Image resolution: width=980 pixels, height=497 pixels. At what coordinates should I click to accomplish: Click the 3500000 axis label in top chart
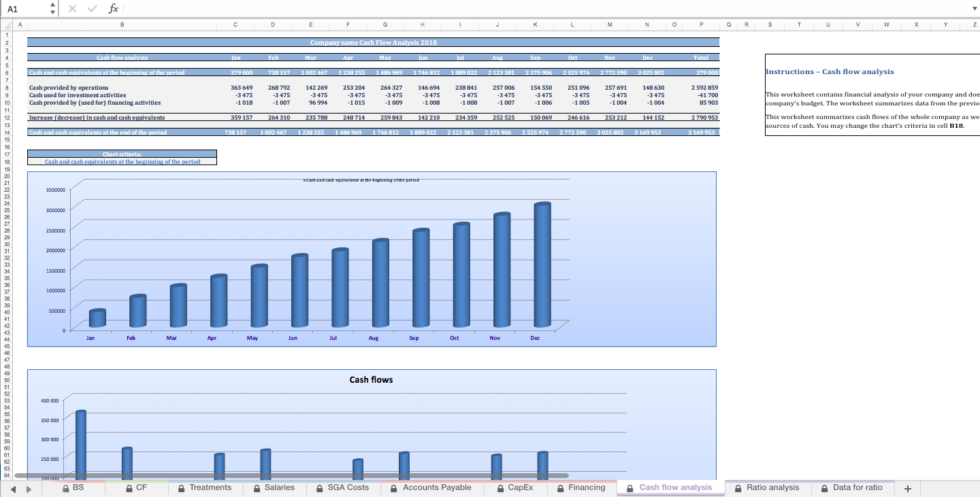tap(56, 190)
